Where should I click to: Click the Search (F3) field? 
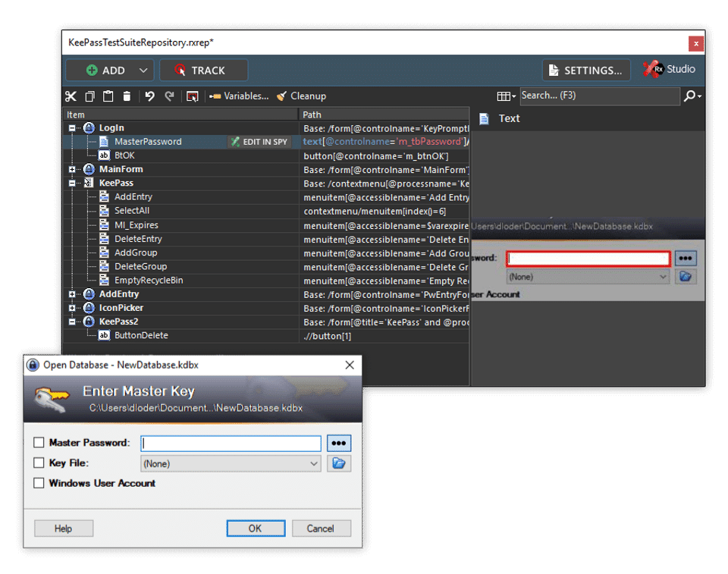(600, 96)
